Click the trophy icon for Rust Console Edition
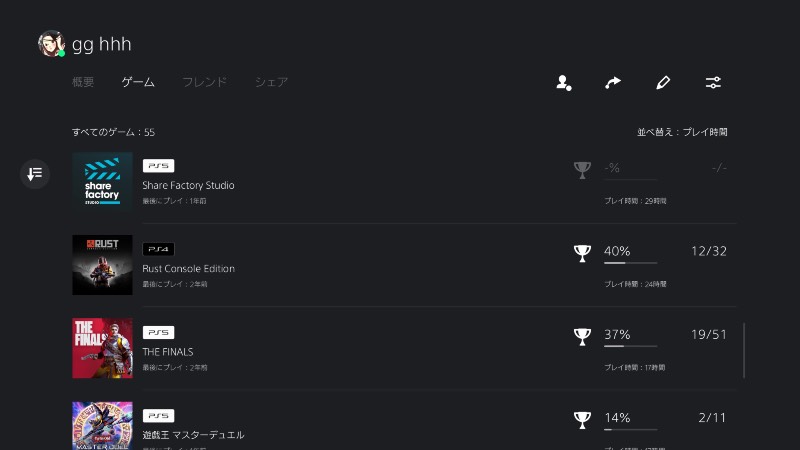Viewport: 800px width, 450px height. click(582, 253)
